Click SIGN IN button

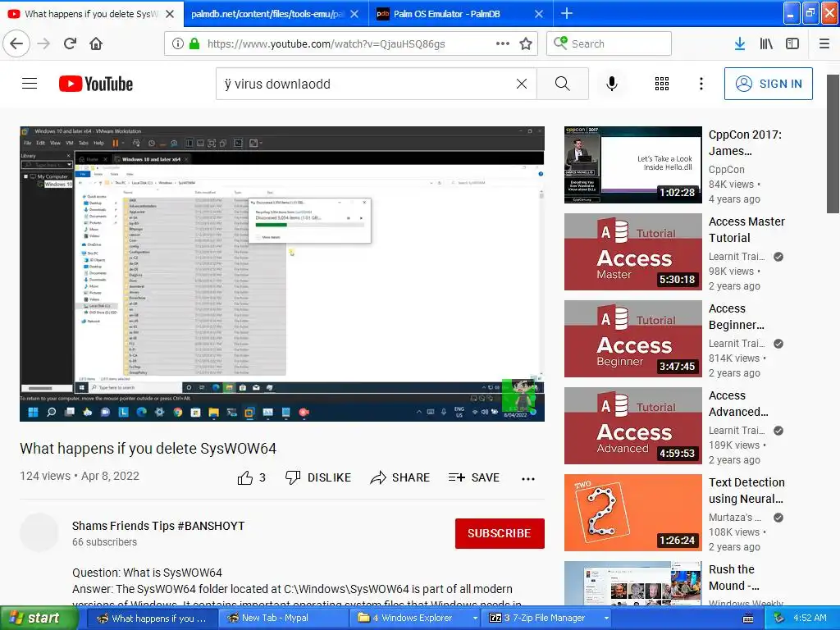(768, 84)
